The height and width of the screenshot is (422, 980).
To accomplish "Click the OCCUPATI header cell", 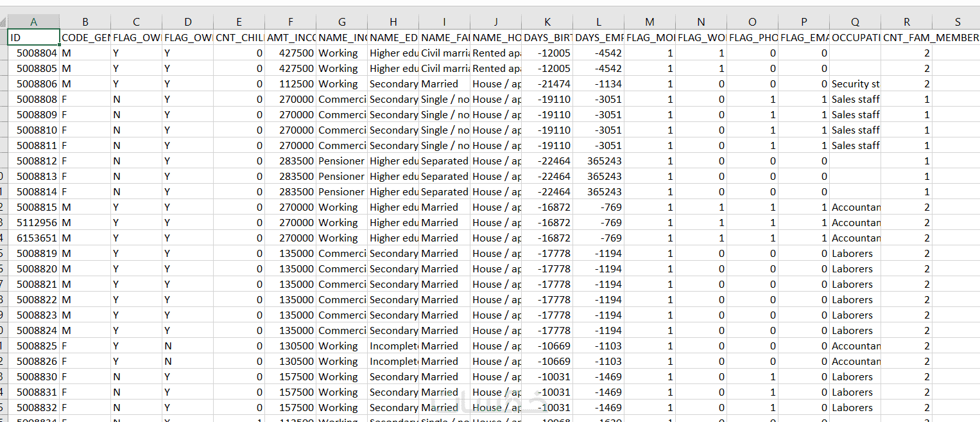I will tap(855, 37).
